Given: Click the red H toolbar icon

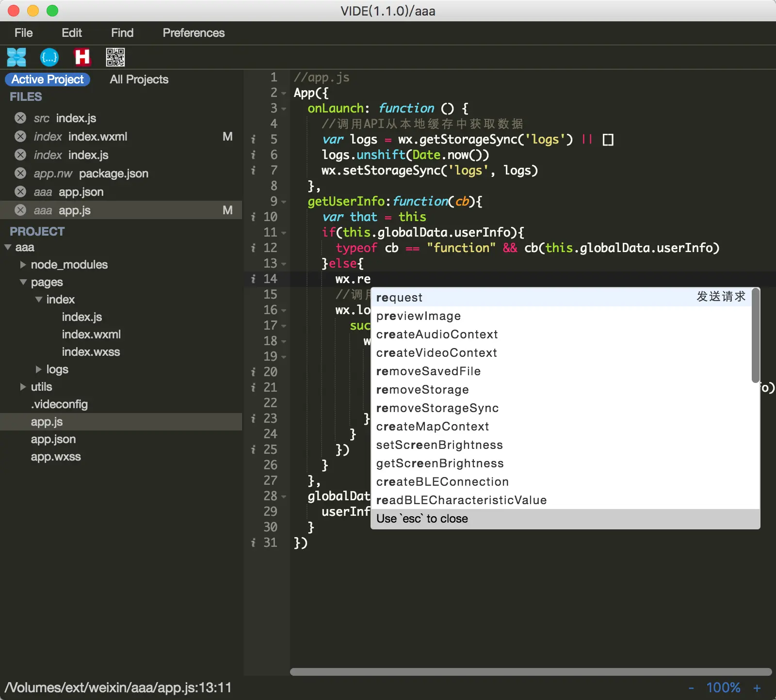Looking at the screenshot, I should (x=82, y=57).
